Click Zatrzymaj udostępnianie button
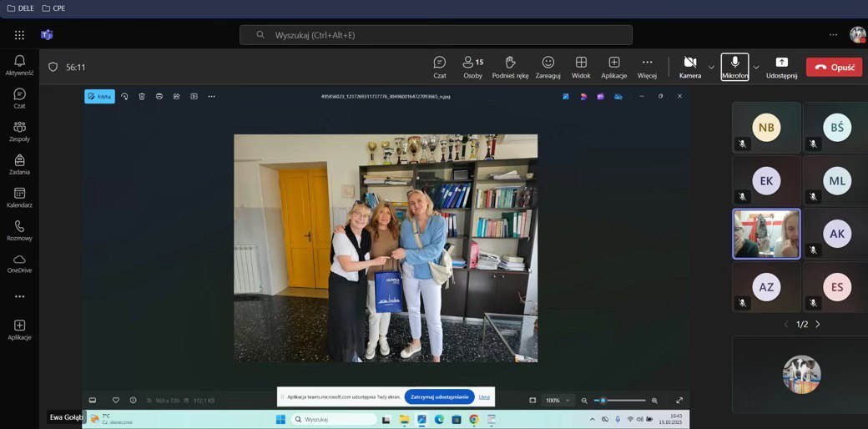Viewport: 868px width, 429px height. 440,396
